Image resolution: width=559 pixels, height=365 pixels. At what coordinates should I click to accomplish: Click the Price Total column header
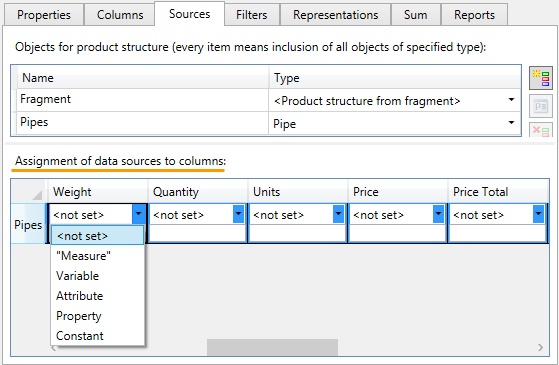(498, 192)
